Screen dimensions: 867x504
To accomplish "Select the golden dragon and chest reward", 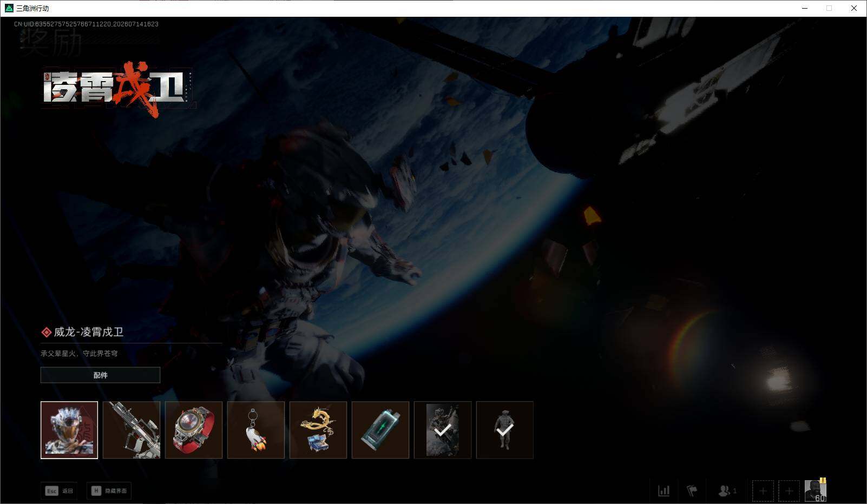I will click(x=318, y=430).
